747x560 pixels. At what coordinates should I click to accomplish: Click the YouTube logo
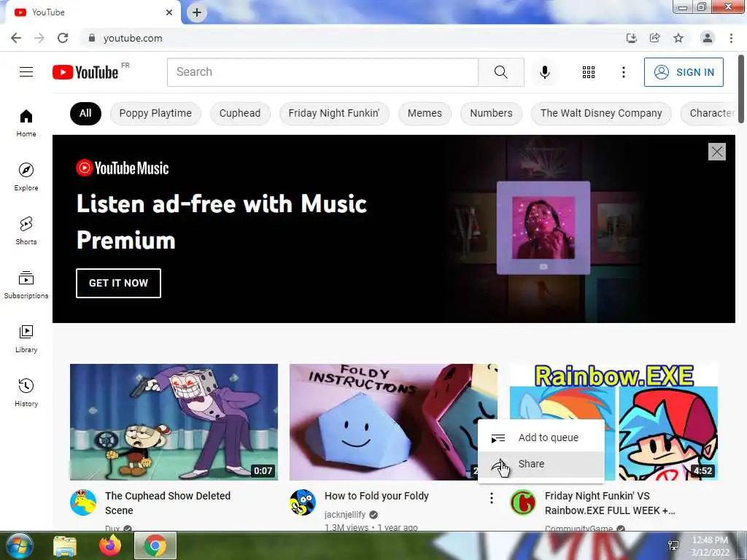click(85, 72)
